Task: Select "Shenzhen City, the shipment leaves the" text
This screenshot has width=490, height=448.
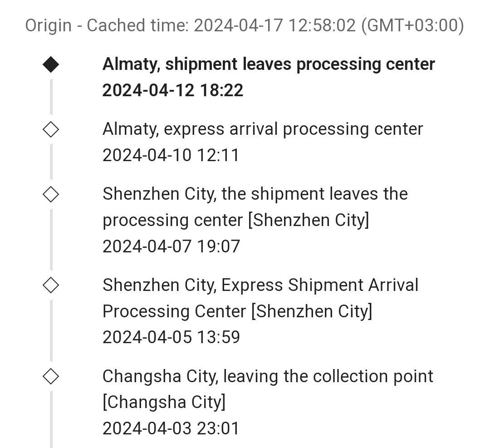Action: tap(255, 194)
